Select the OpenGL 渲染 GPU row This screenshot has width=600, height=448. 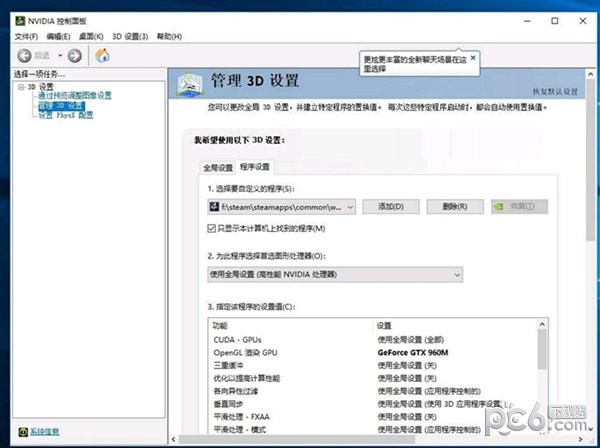point(373,353)
